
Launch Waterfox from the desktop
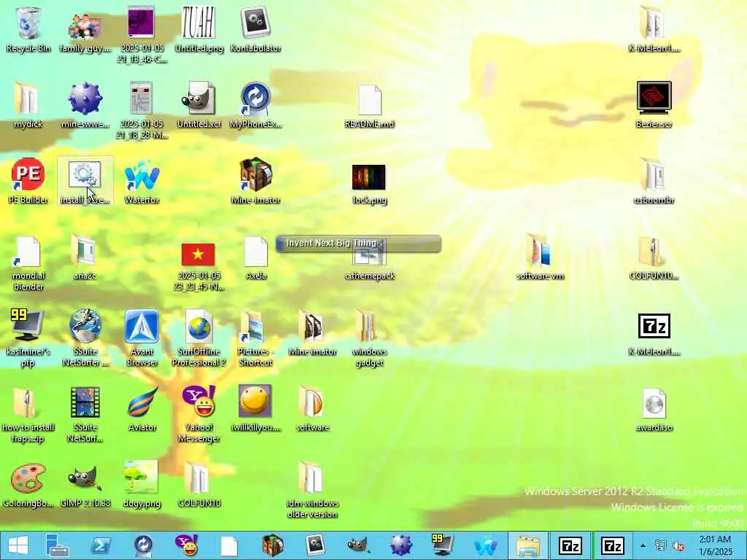coord(142,181)
